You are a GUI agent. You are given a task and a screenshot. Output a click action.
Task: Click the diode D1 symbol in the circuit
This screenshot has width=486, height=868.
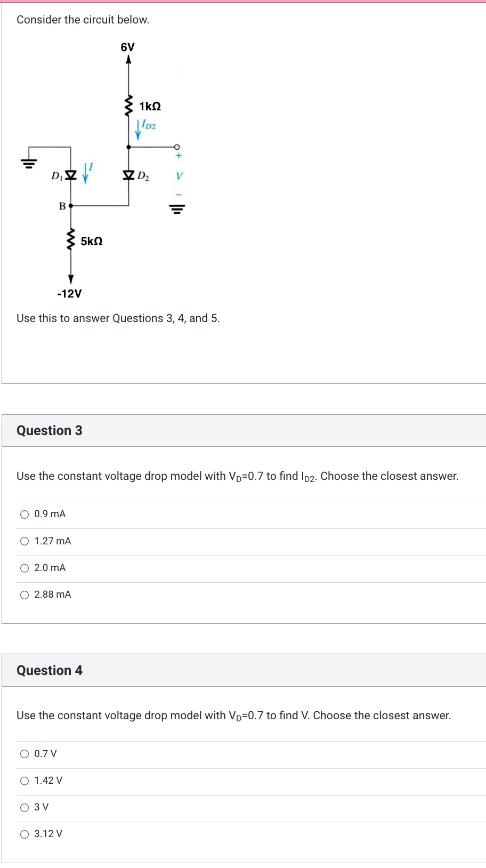click(70, 175)
